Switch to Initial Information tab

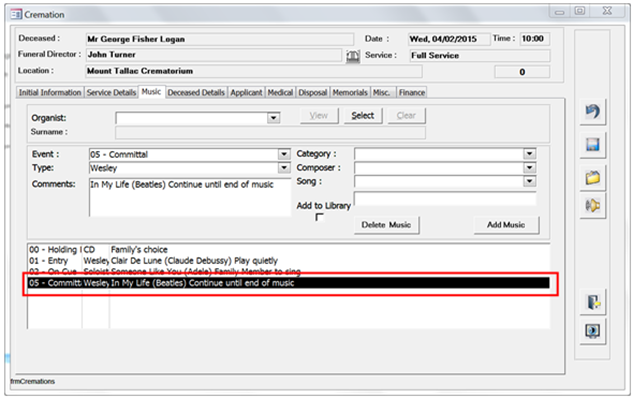[x=50, y=92]
